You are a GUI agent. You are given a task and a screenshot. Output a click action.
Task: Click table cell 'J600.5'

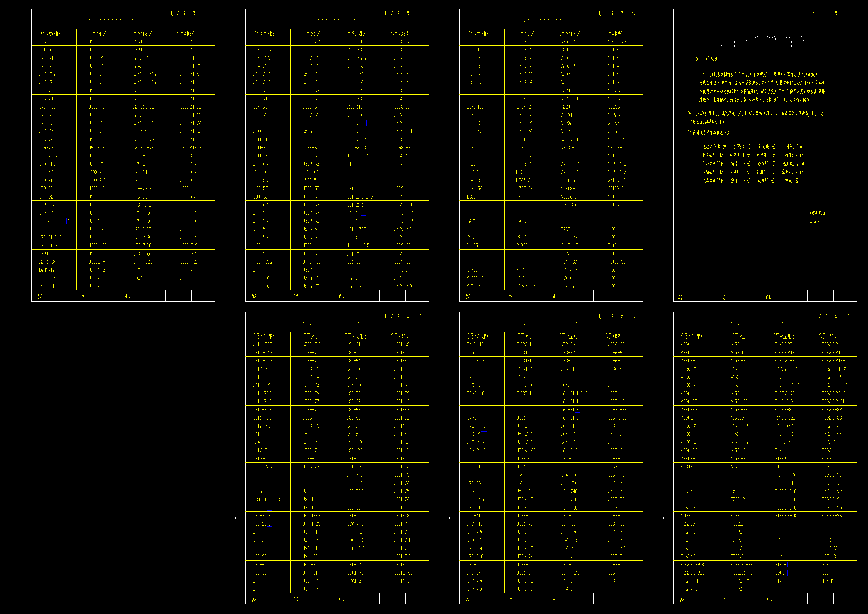click(186, 270)
